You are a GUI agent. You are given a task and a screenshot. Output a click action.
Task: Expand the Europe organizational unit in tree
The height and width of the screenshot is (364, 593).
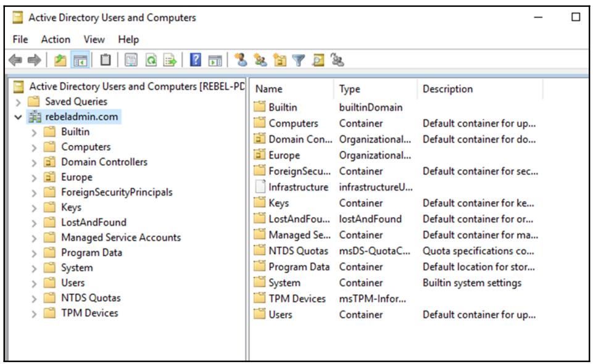click(x=34, y=178)
